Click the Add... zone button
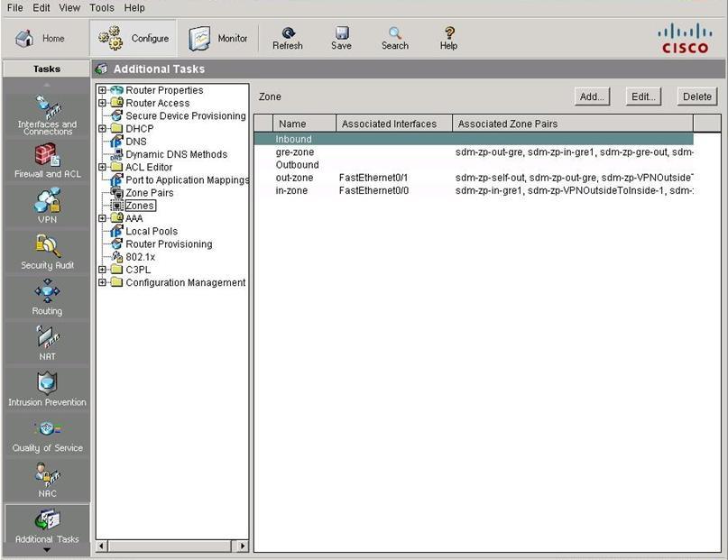 click(x=592, y=96)
